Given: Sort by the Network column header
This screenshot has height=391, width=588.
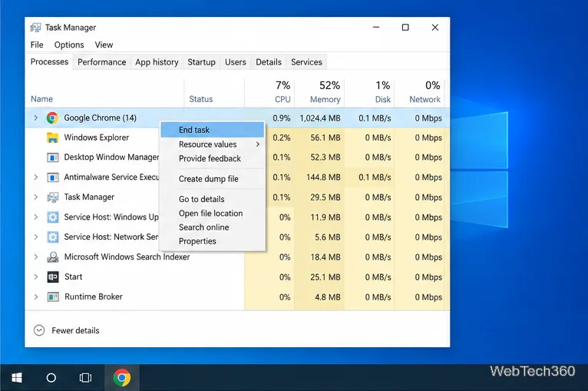Looking at the screenshot, I should [419, 93].
